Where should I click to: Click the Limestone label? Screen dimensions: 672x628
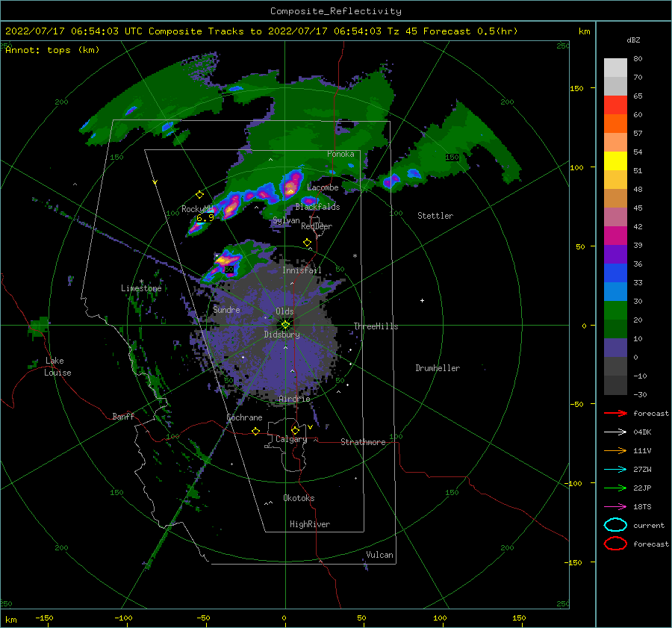tap(141, 288)
